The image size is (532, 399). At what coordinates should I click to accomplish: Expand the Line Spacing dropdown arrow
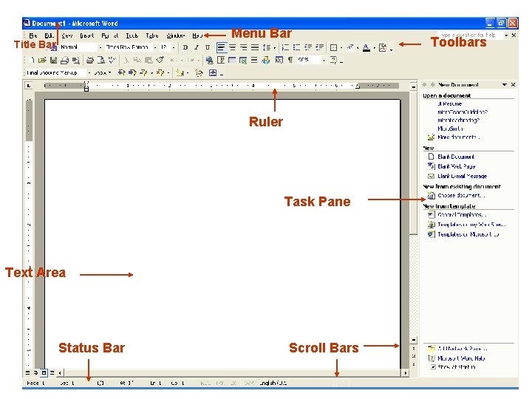[274, 48]
